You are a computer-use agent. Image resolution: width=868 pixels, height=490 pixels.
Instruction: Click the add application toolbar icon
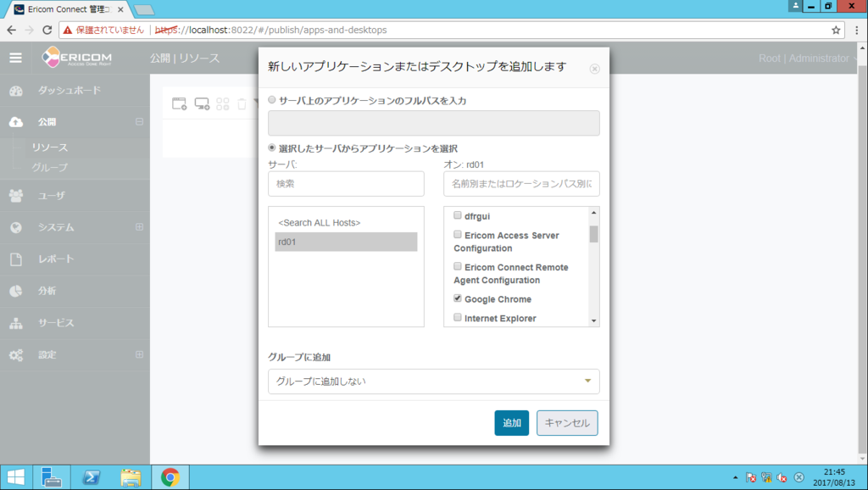click(180, 103)
